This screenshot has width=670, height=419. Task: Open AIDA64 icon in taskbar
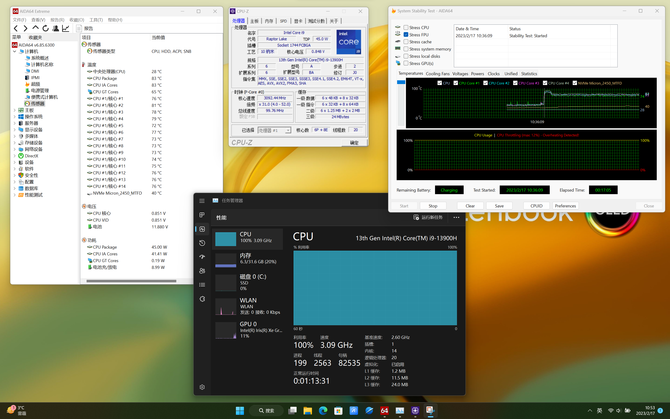[x=384, y=410]
